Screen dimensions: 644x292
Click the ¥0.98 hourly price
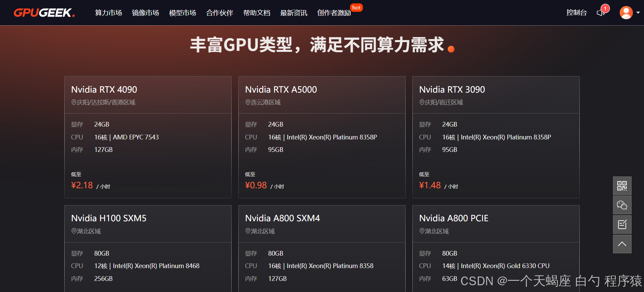point(256,185)
